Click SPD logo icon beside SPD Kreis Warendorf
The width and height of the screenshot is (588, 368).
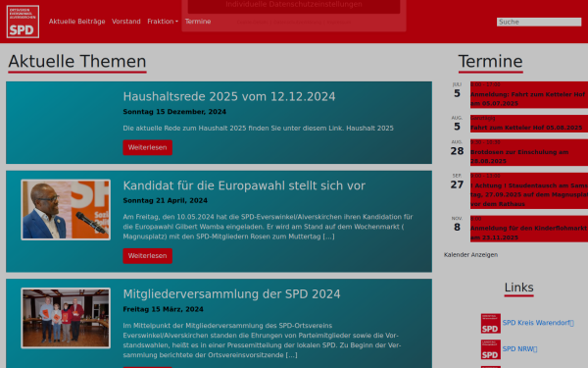point(491,323)
